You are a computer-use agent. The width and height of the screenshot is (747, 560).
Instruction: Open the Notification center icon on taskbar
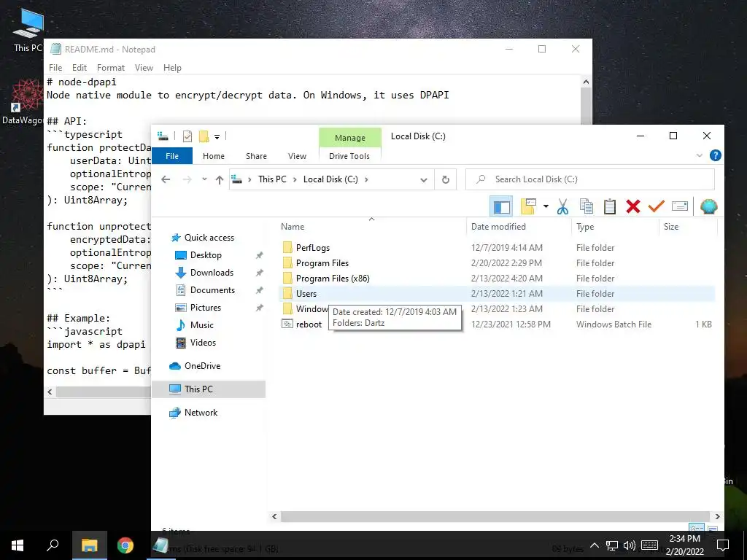tap(722, 545)
